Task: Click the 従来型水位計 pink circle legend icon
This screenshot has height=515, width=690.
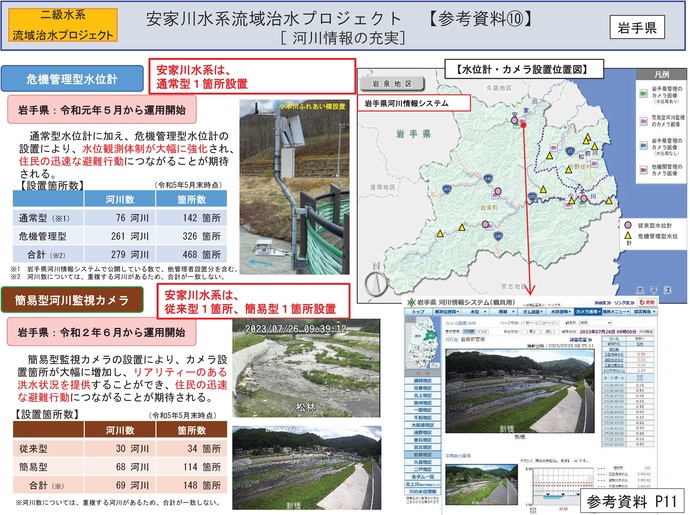Action: click(x=627, y=226)
